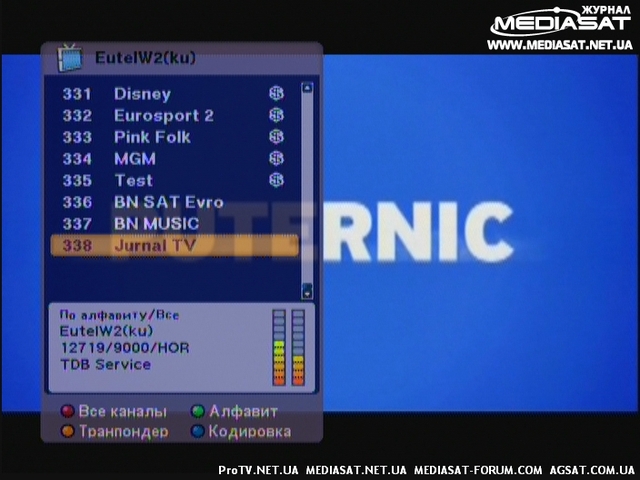Open the ProTV.NET.UA link
The width and height of the screenshot is (640, 480).
pyautogui.click(x=258, y=470)
